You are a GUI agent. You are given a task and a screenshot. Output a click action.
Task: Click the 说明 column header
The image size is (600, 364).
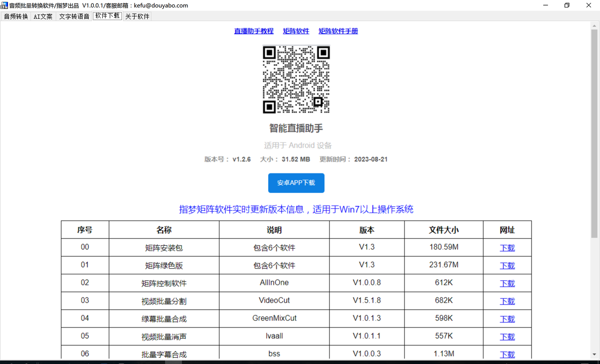coord(274,230)
